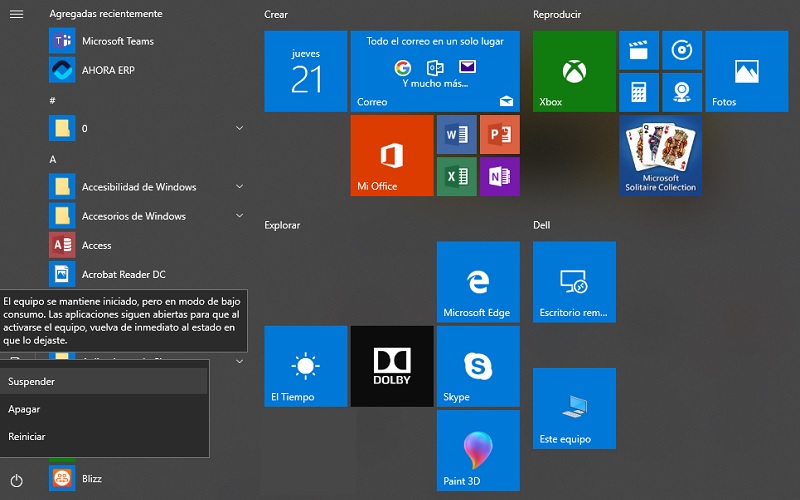The image size is (800, 500).
Task: Select Reiniciar in the power menu
Action: click(104, 437)
